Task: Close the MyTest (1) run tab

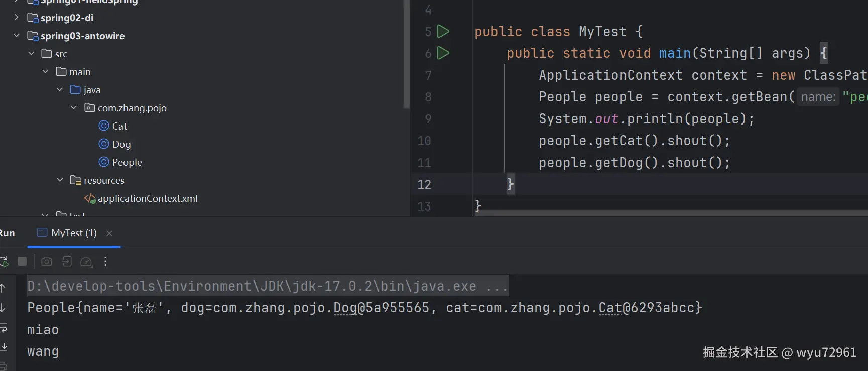Action: (x=109, y=233)
